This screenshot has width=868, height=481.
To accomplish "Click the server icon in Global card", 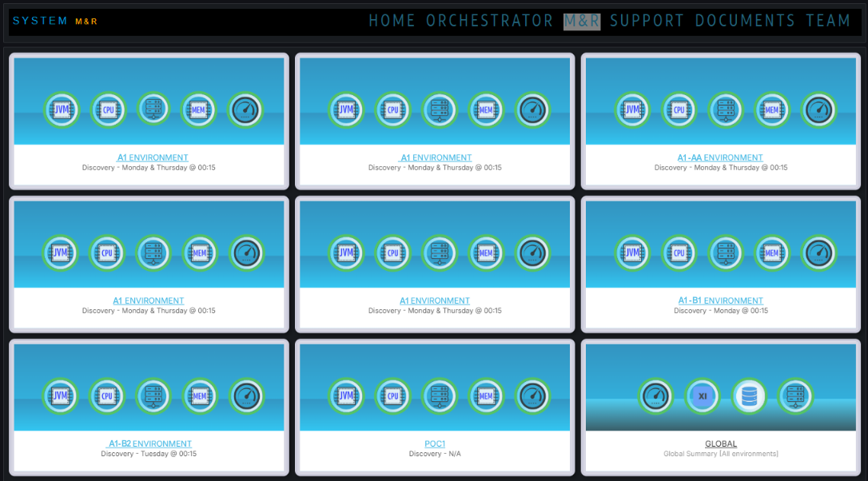I will tap(795, 396).
